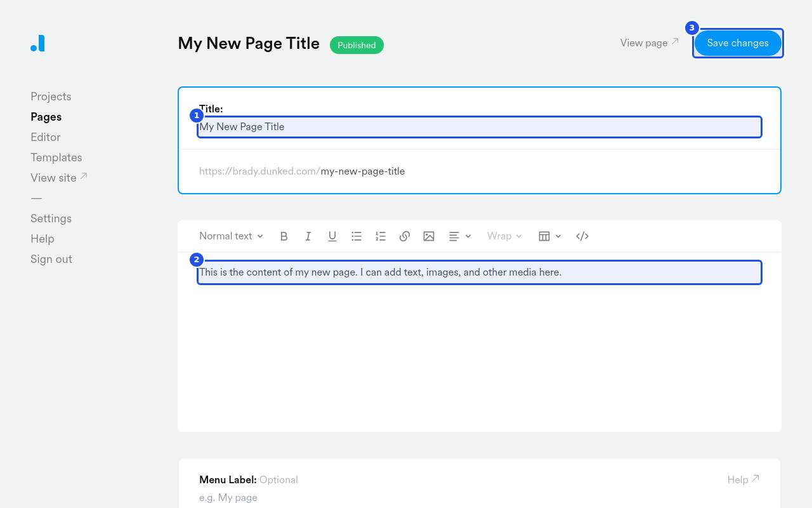Open Help link beside Menu Label
Image resolution: width=812 pixels, height=508 pixels.
tap(743, 479)
